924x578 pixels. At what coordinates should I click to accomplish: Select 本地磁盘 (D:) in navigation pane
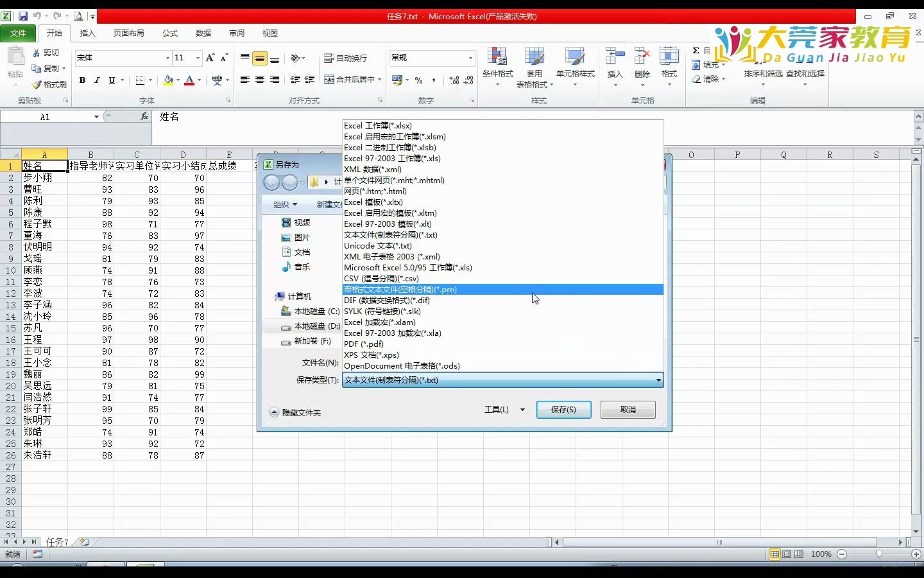coord(311,326)
